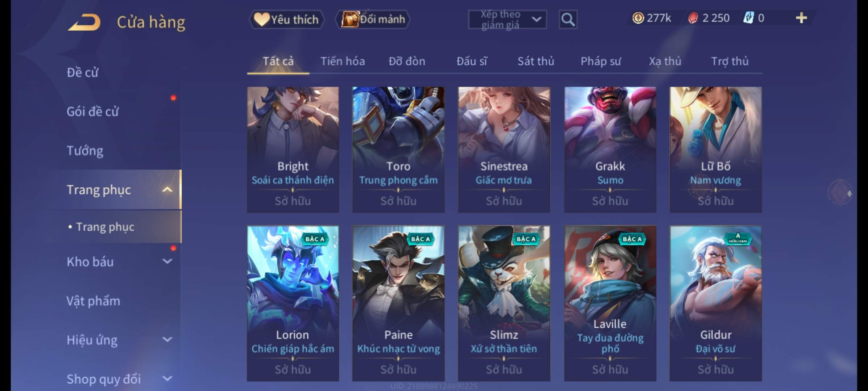Tap the gold coin 277k balance icon
The width and height of the screenshot is (868, 391).
coord(638,18)
